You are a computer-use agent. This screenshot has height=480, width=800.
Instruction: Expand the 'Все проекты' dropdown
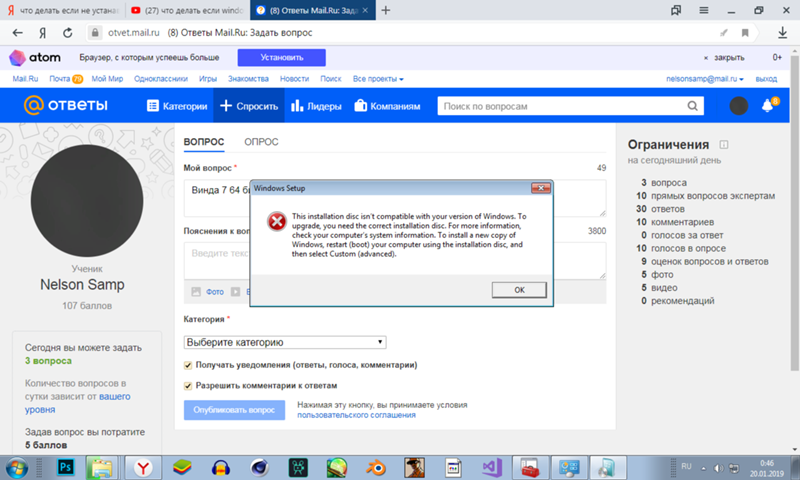tap(378, 79)
